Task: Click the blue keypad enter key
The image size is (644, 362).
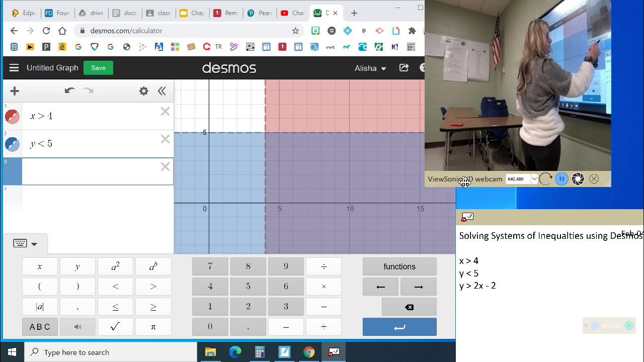Action: 399,327
